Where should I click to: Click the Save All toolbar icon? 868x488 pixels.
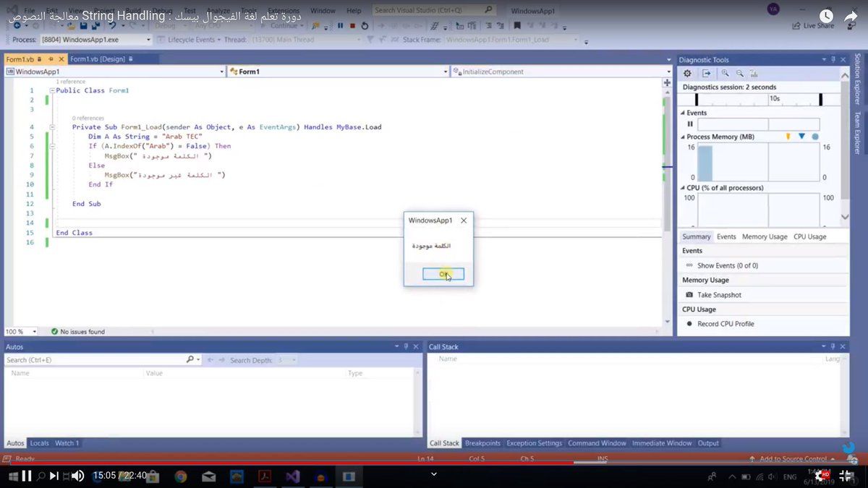coord(95,25)
